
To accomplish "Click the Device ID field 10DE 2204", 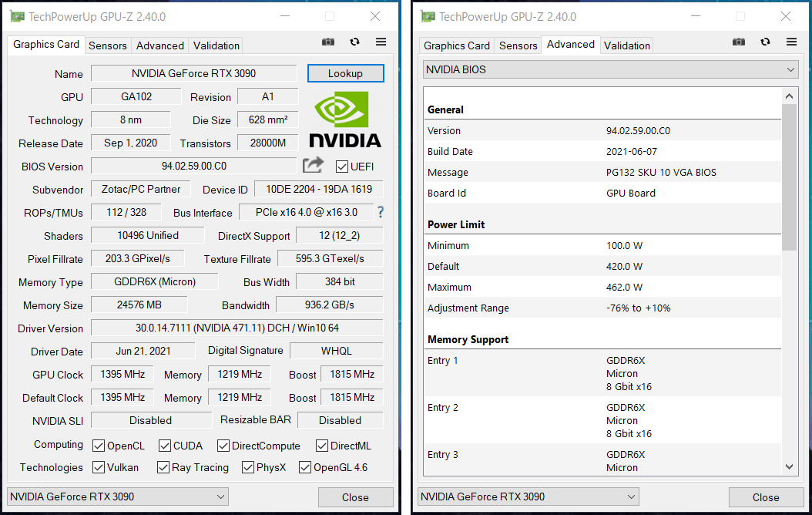I will (x=319, y=189).
